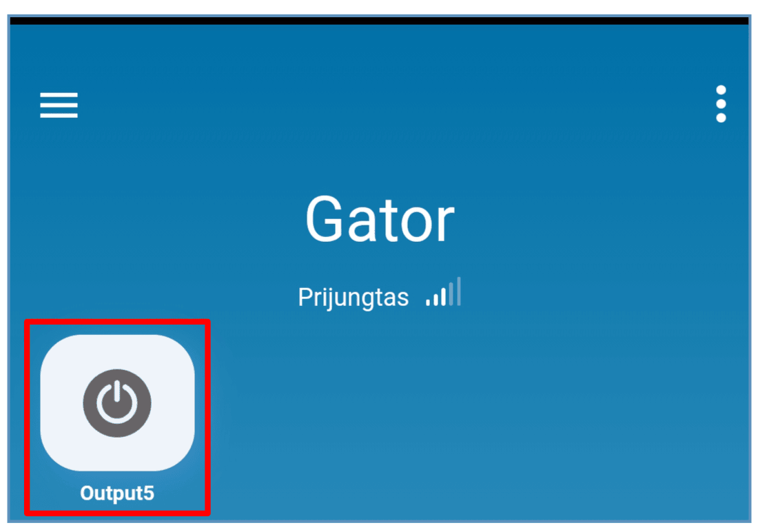The image size is (758, 532).
Task: Show side drawer via three-line icon
Action: coord(59,105)
